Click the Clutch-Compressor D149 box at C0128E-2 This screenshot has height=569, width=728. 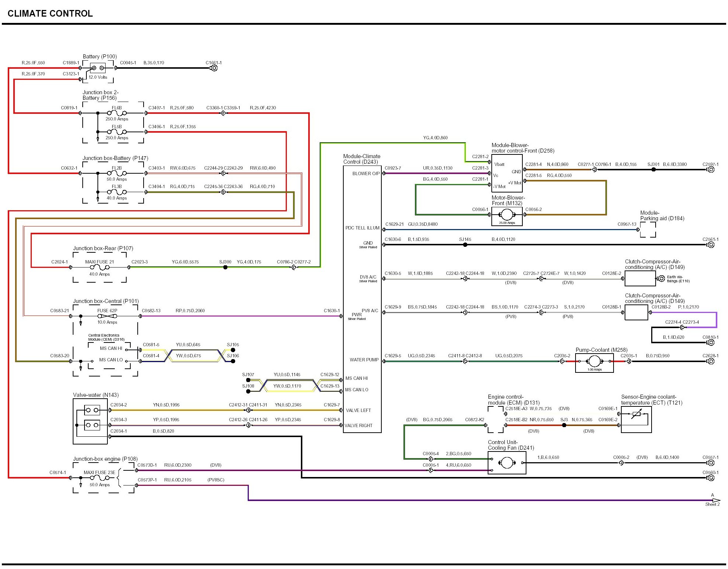pos(640,279)
